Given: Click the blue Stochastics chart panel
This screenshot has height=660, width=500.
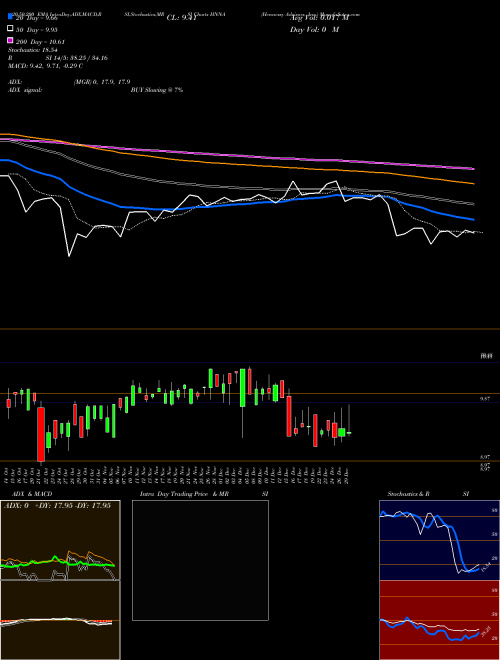Looking at the screenshot, I should pyautogui.click(x=439, y=540).
